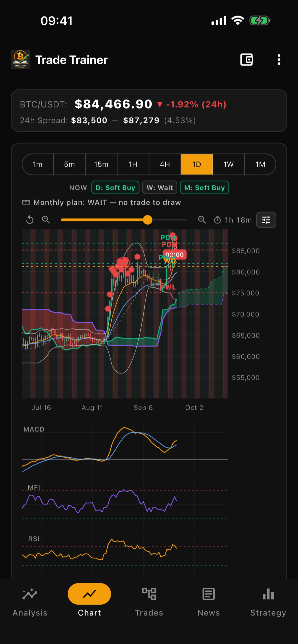Zoom in the chart using the plus magnifier

pos(202,220)
